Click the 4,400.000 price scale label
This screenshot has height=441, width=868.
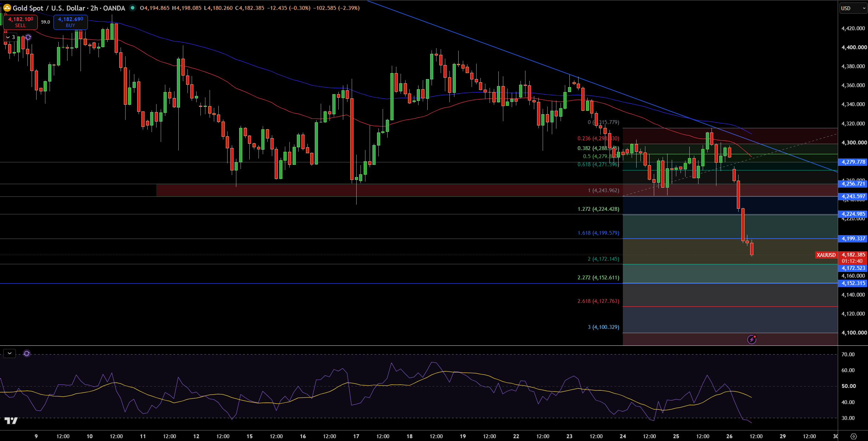tap(854, 47)
